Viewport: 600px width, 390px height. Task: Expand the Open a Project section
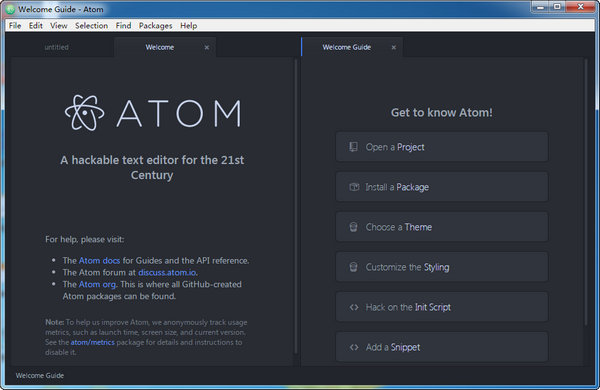[442, 147]
